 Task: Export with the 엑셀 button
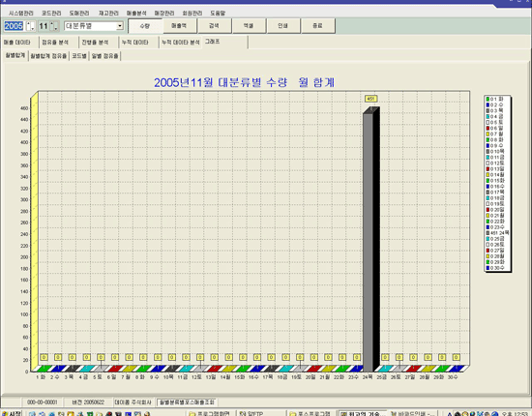point(249,26)
